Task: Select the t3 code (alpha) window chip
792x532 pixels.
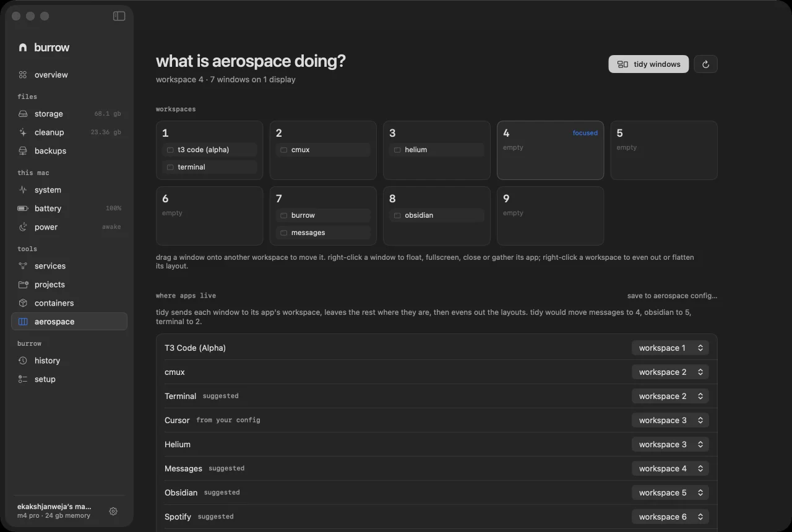Action: (210, 150)
